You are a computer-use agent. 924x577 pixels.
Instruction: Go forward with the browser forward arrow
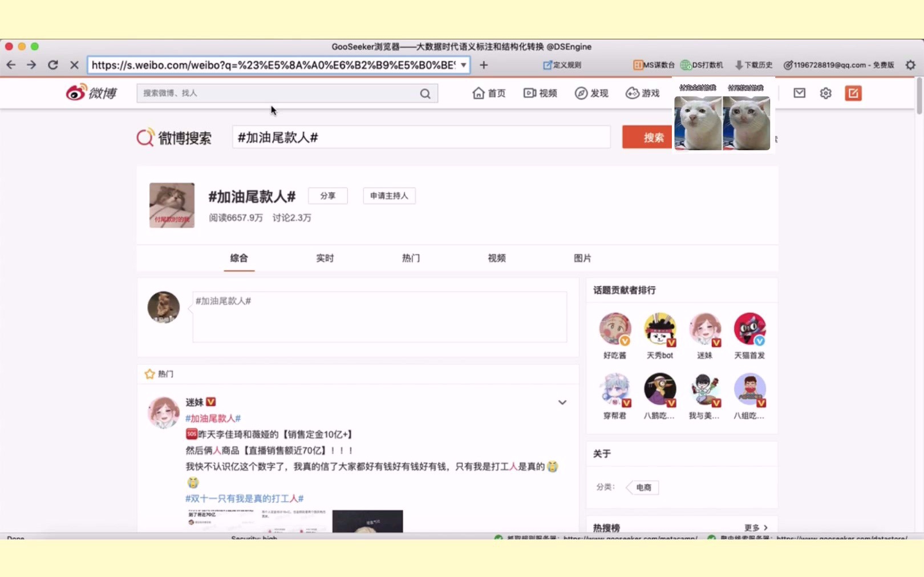31,65
